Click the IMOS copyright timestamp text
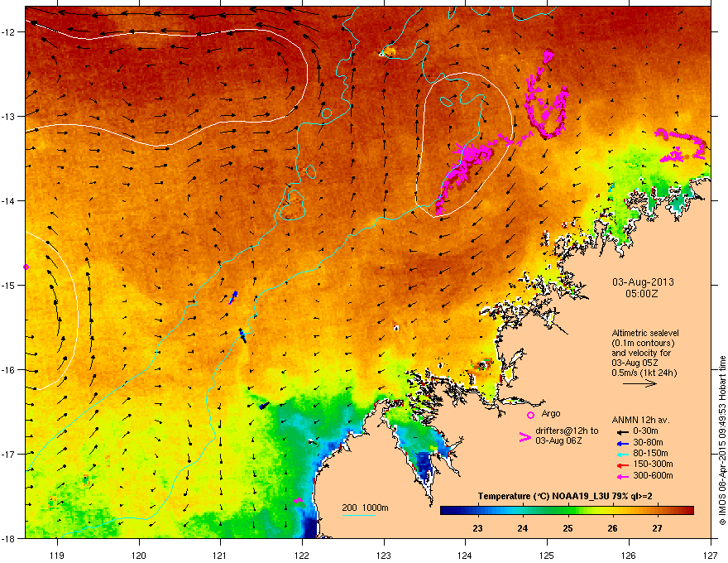 pos(722,440)
